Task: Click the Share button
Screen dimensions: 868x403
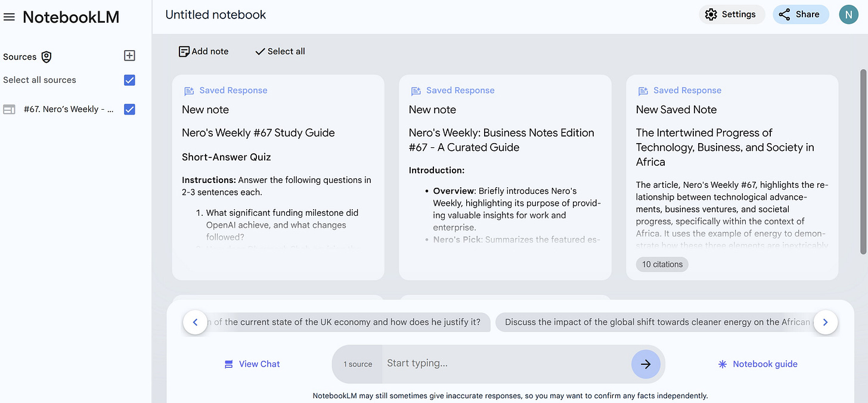Action: [801, 14]
